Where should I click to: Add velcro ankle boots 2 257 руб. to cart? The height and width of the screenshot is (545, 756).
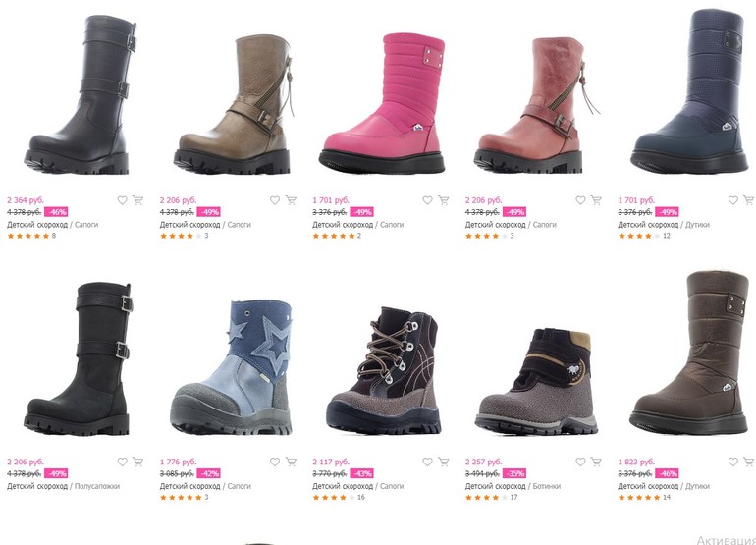[x=596, y=462]
